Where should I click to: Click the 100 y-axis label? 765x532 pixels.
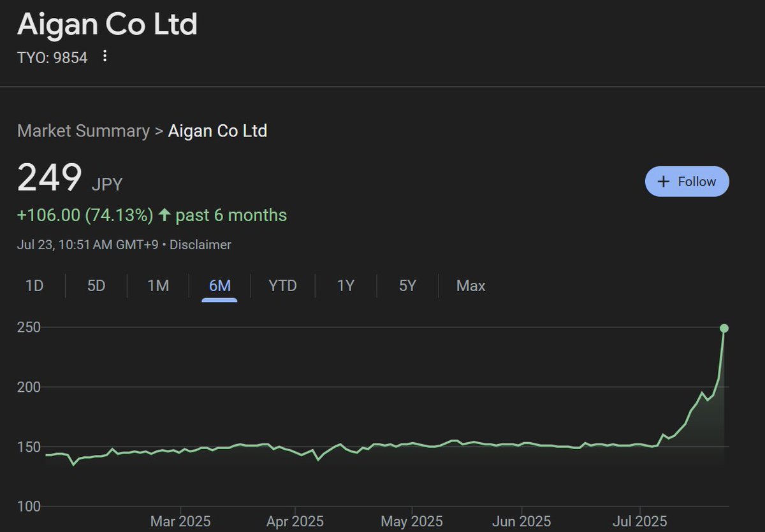point(29,507)
